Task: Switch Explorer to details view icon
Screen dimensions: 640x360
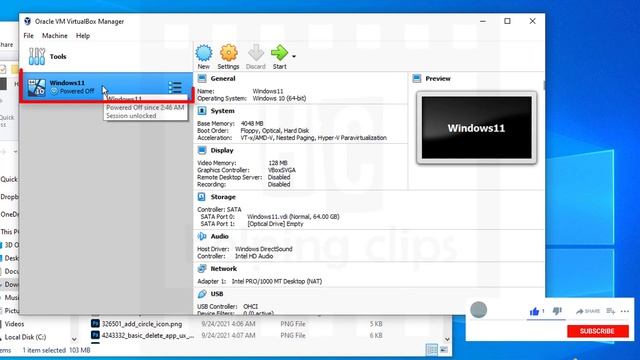Action: pyautogui.click(x=432, y=349)
